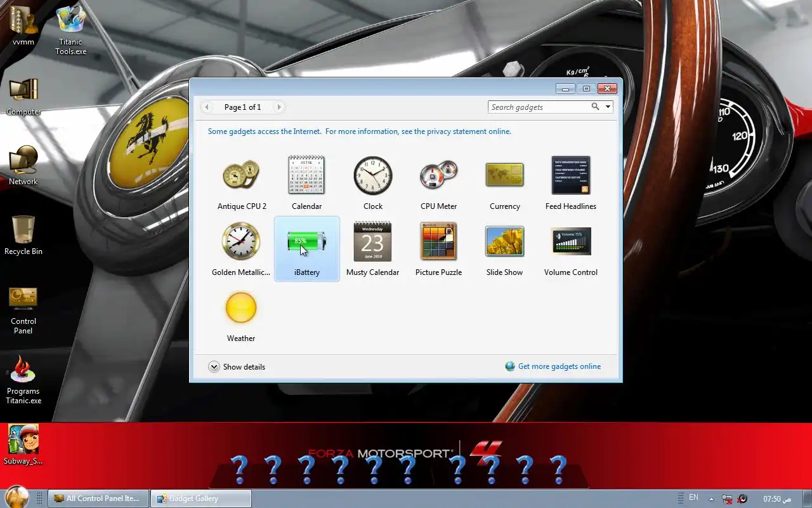Close the Gadget Gallery window
Image resolution: width=812 pixels, height=508 pixels.
click(607, 89)
